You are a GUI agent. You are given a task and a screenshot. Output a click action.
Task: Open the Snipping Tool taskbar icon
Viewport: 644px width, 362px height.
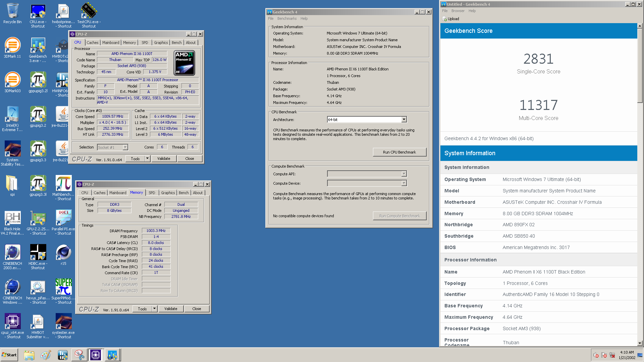point(79,355)
